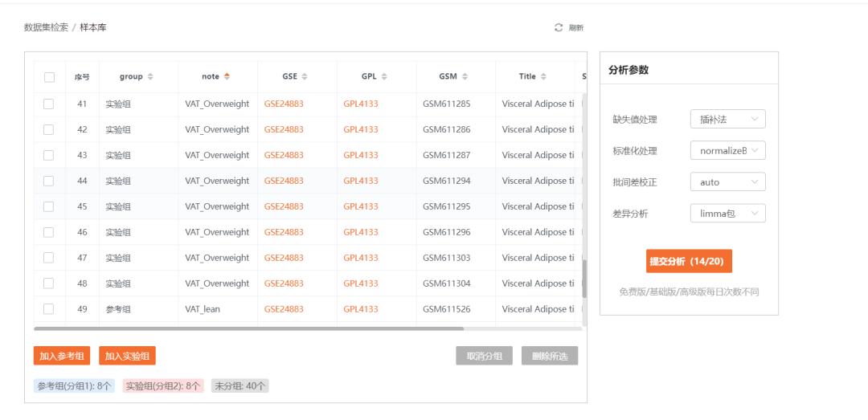The width and height of the screenshot is (868, 420).
Task: Click the horizontal table scrollbar
Action: (x=249, y=328)
